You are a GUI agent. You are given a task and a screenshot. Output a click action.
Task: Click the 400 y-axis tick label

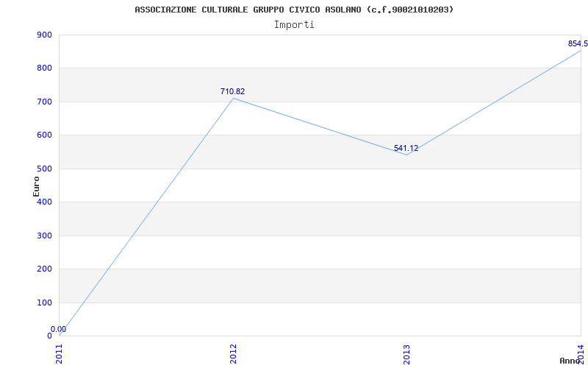click(44, 202)
